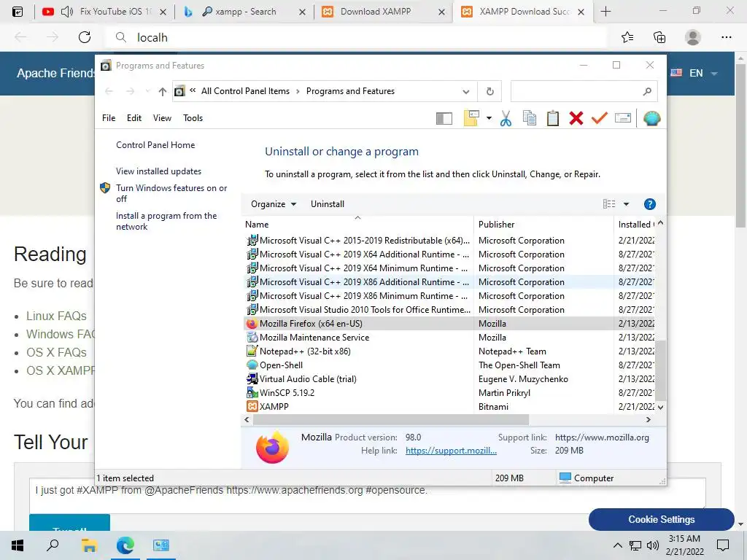
Task: Open taskbar Search magnifier
Action: tap(53, 545)
